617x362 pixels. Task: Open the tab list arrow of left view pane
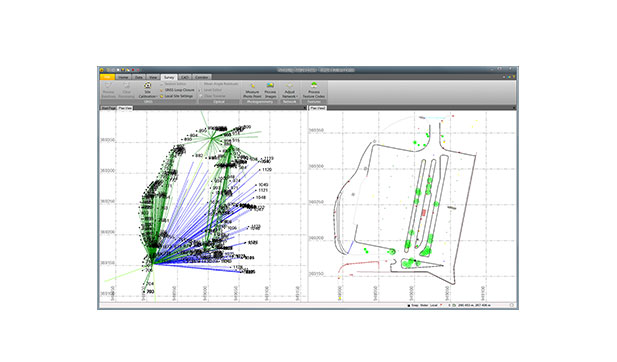point(304,108)
